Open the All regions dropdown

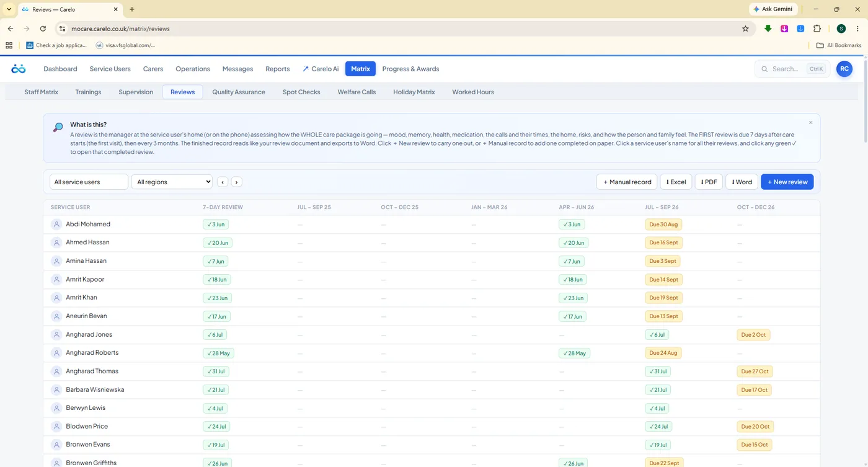(x=172, y=182)
